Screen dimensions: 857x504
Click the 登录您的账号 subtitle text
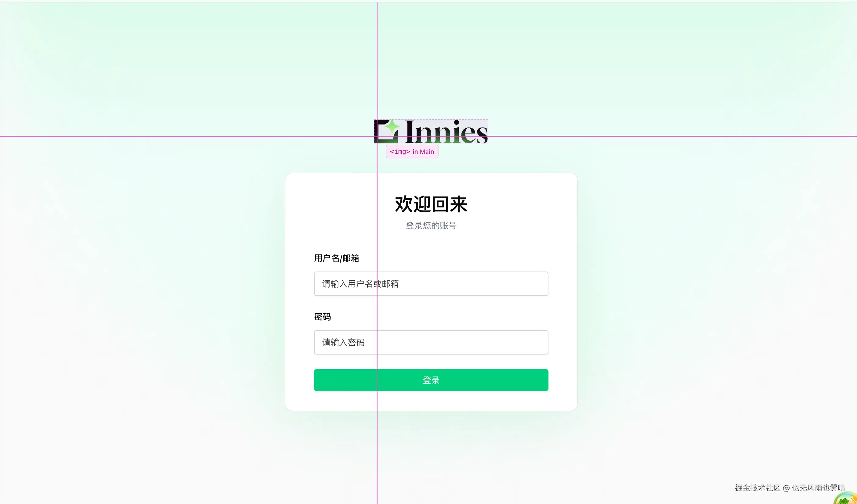click(431, 225)
